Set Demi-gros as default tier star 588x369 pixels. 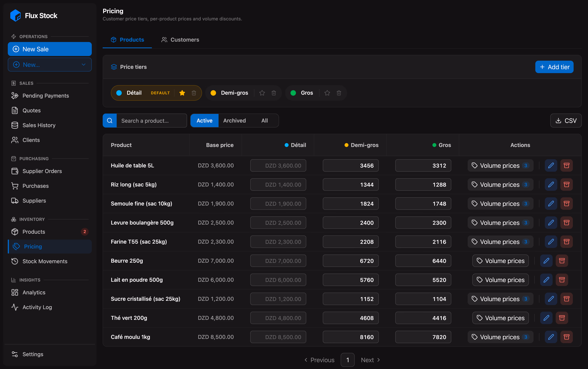click(x=262, y=93)
